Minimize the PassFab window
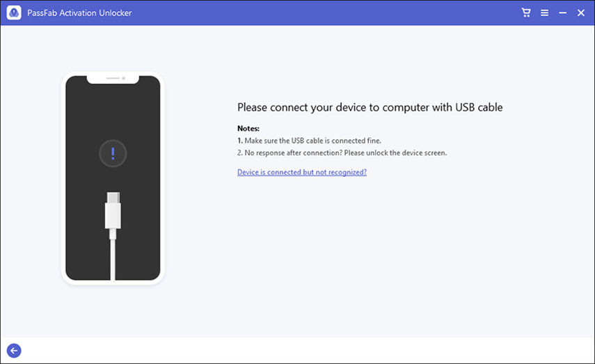Screen dimensions: 595x364 click(x=562, y=13)
